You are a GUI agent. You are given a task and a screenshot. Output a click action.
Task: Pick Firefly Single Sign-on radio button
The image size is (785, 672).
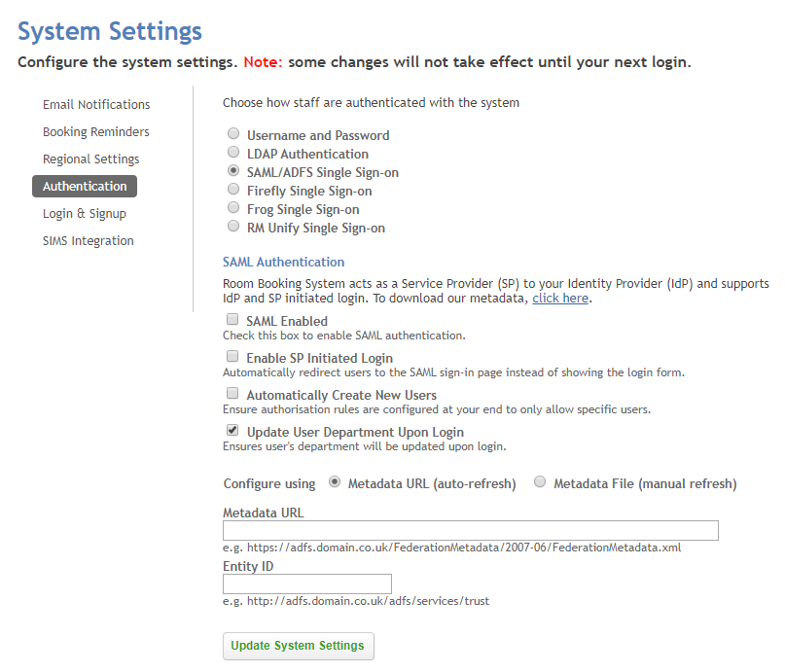233,191
